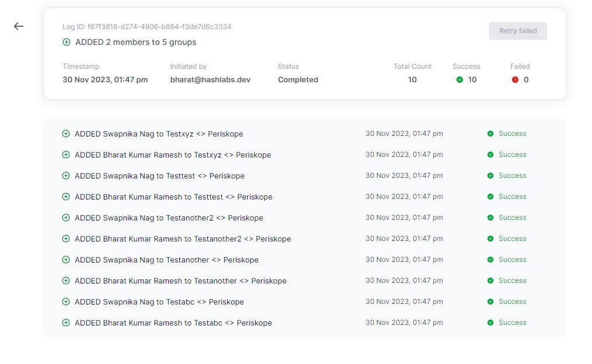Viewport: 592px width, 364px height.
Task: Click 'ADDED Swapnika Nag to Testxyz <> Periskope' text
Action: click(159, 134)
